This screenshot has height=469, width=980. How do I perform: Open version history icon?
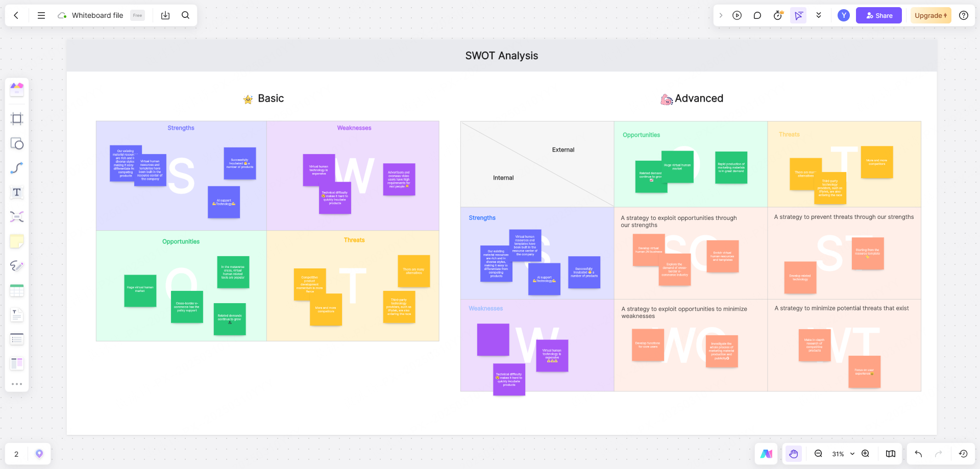tap(963, 454)
